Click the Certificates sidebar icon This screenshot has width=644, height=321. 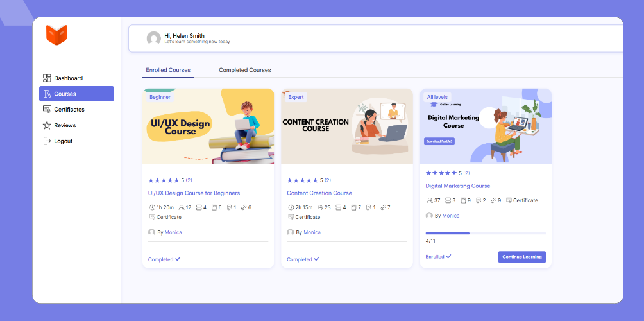(x=47, y=110)
